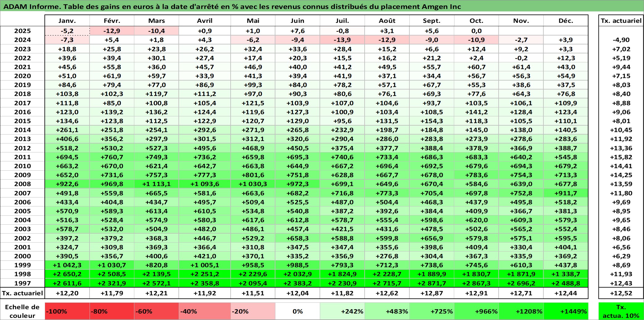644x320 pixels.
Task: Select the 2024 row label
Action: [x=23, y=40]
